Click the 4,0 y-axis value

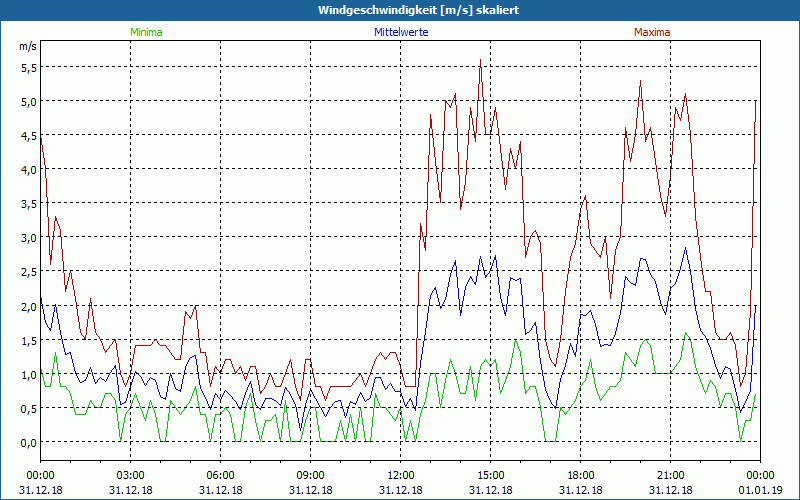click(28, 169)
